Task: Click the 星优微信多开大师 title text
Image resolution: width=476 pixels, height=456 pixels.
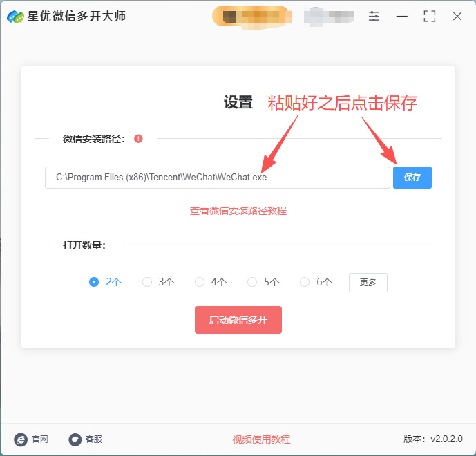Action: [77, 17]
